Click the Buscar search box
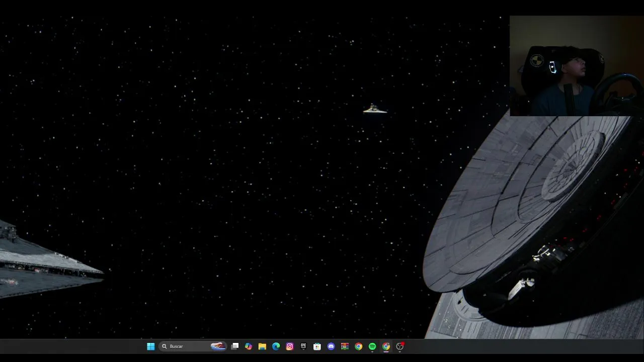Screen dimensions: 644x362 (193, 346)
